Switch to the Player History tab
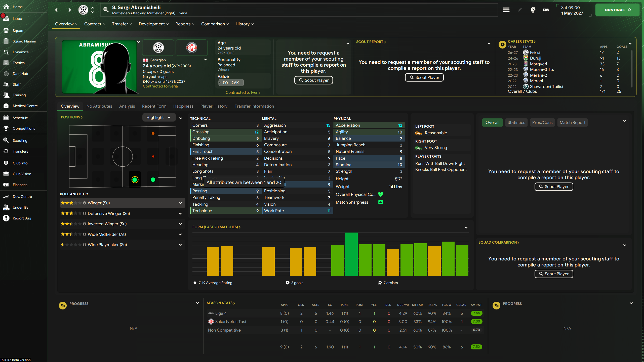644x362 pixels. tap(214, 106)
